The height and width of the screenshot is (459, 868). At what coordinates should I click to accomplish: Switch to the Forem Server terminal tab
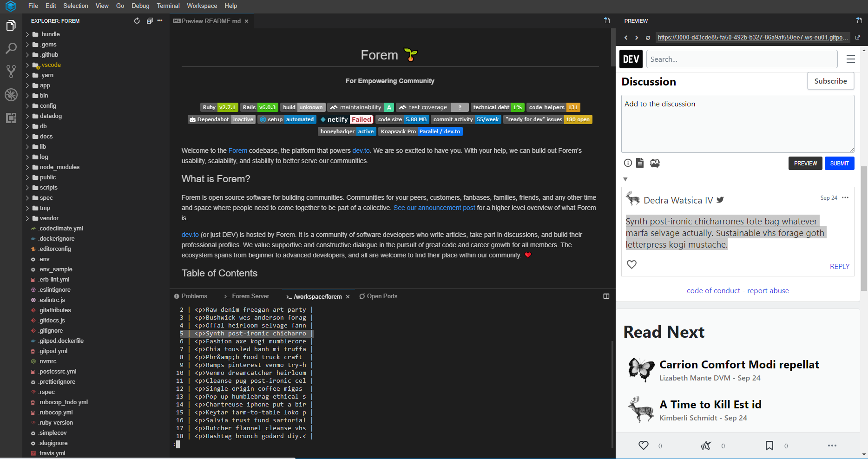(246, 296)
